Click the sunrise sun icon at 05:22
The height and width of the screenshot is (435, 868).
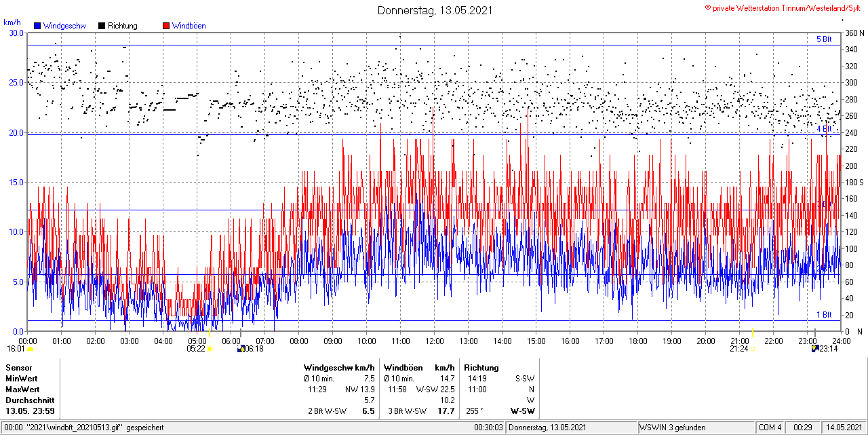click(x=210, y=349)
